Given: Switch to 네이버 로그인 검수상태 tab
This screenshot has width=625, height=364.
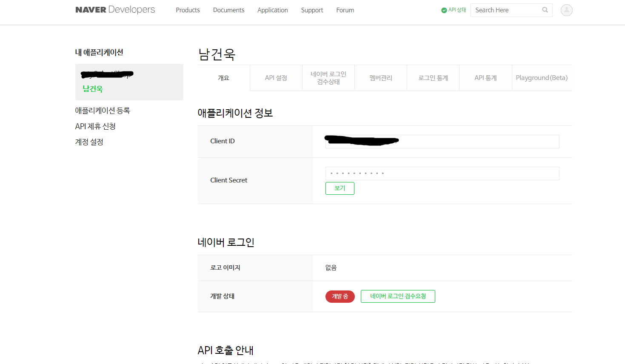Looking at the screenshot, I should (328, 78).
